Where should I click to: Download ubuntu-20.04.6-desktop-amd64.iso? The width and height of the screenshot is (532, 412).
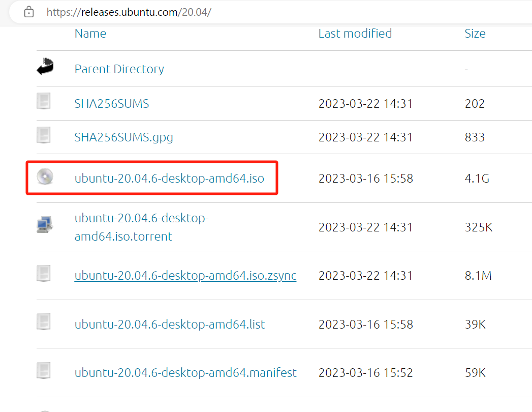click(x=169, y=179)
